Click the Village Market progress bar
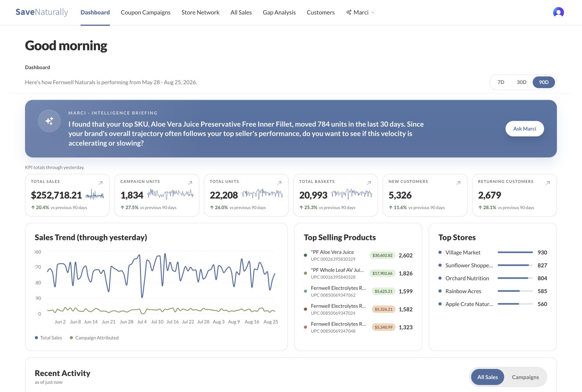The height and width of the screenshot is (392, 582). click(x=515, y=252)
